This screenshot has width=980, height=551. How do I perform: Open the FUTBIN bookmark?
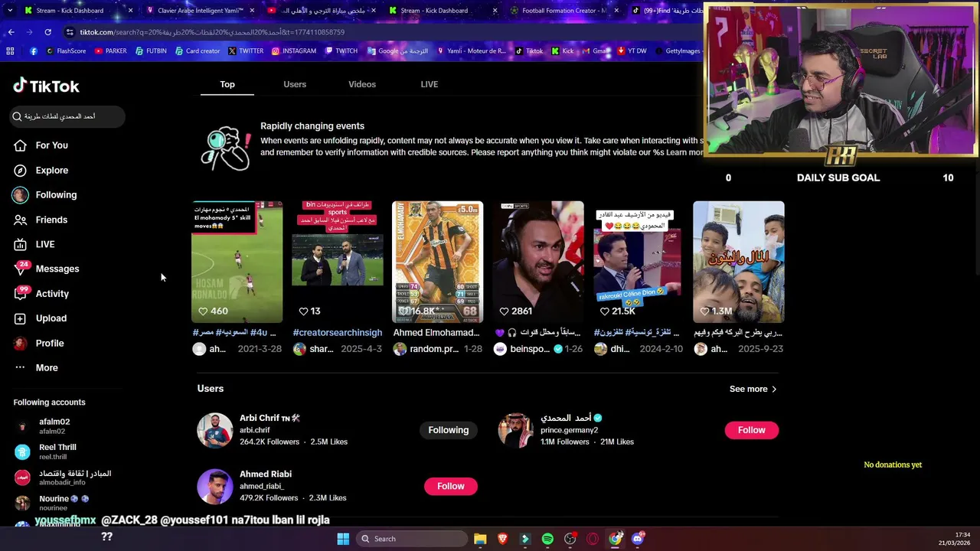point(151,51)
